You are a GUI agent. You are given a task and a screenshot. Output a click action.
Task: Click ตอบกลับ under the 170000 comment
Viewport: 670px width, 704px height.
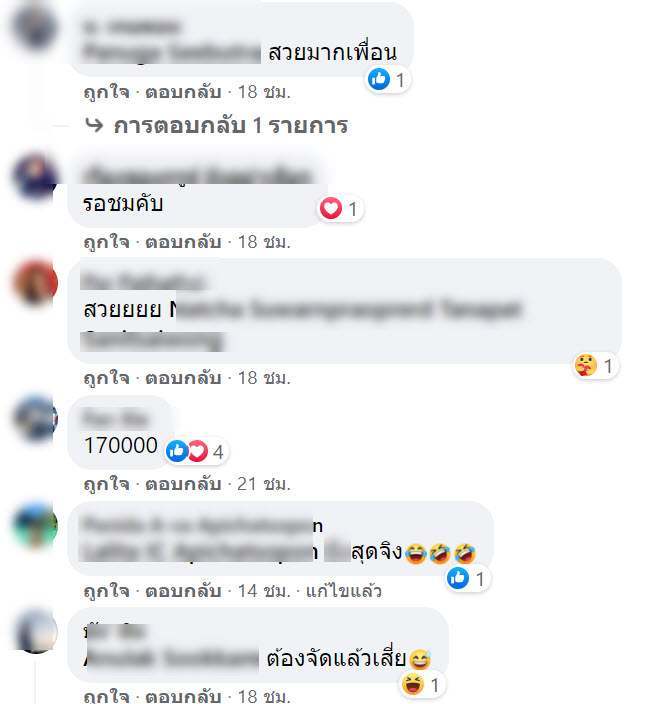click(183, 484)
